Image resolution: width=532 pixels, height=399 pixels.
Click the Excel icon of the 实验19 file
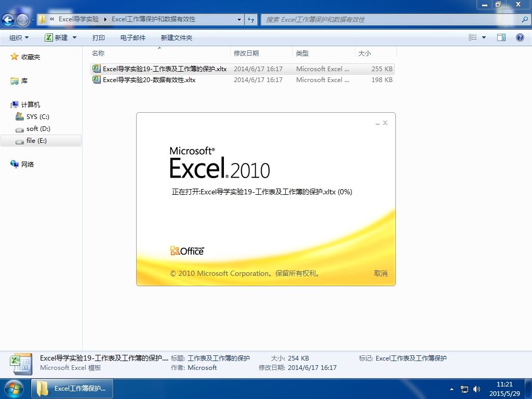96,69
